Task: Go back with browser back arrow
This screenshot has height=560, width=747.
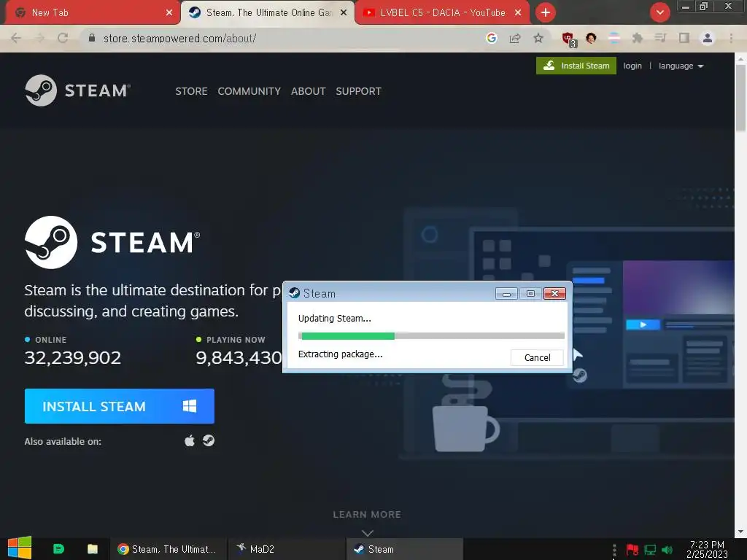Action: click(x=16, y=38)
